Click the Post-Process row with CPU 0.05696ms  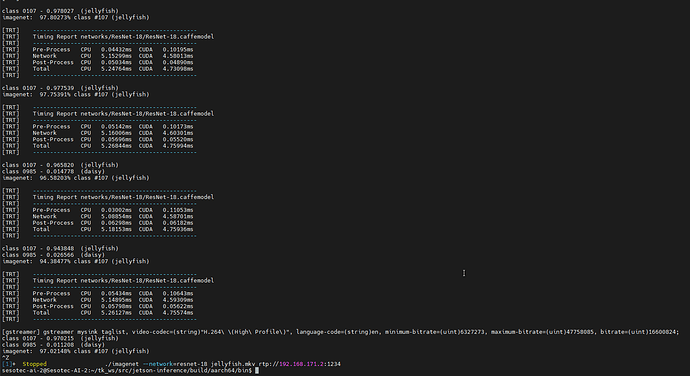(98, 140)
